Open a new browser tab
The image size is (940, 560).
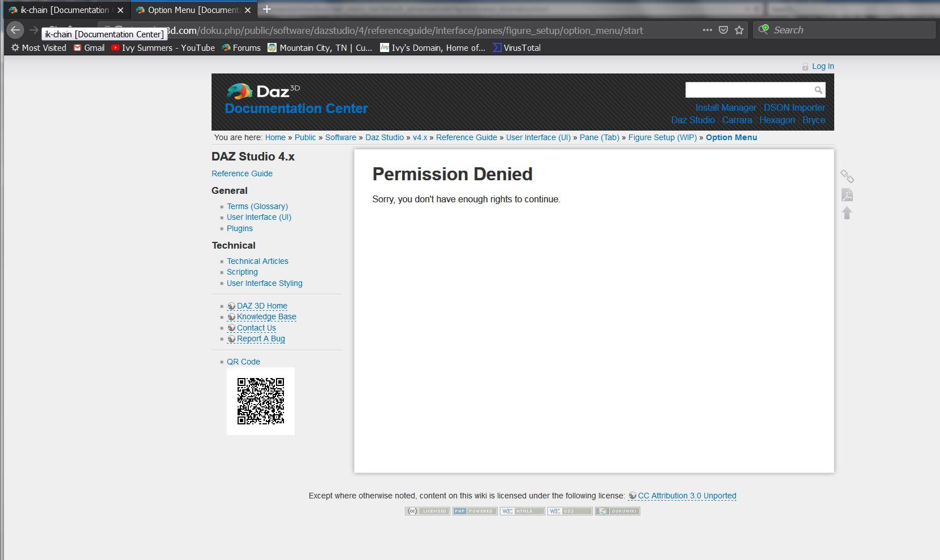pos(267,9)
